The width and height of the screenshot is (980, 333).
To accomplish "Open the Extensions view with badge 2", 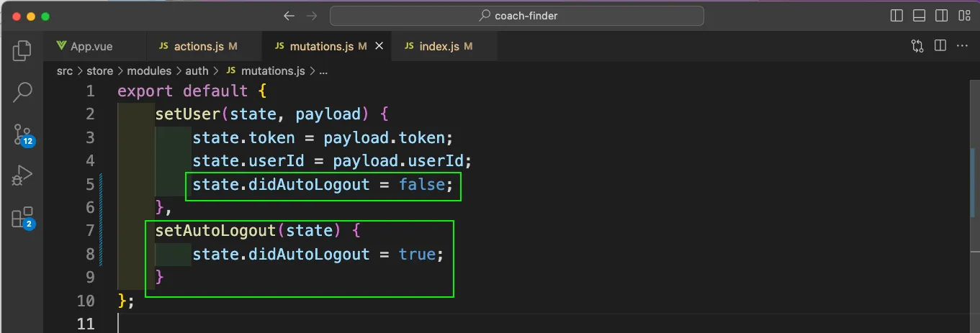I will (x=22, y=218).
